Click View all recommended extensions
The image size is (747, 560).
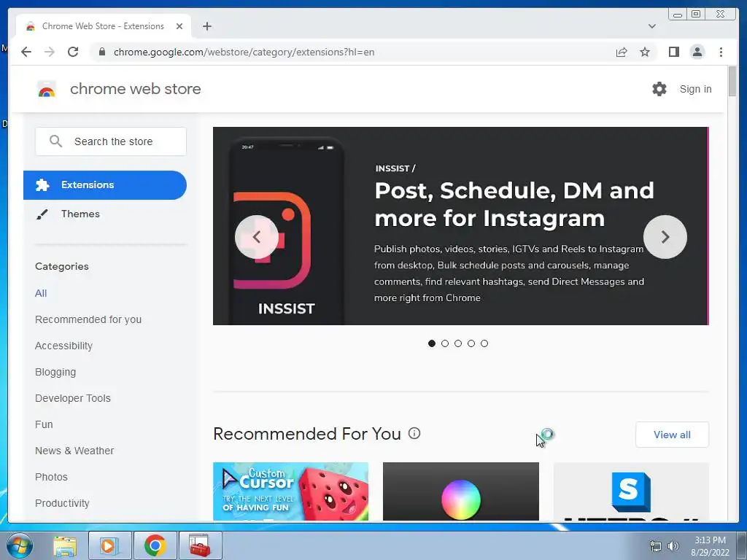pyautogui.click(x=672, y=435)
